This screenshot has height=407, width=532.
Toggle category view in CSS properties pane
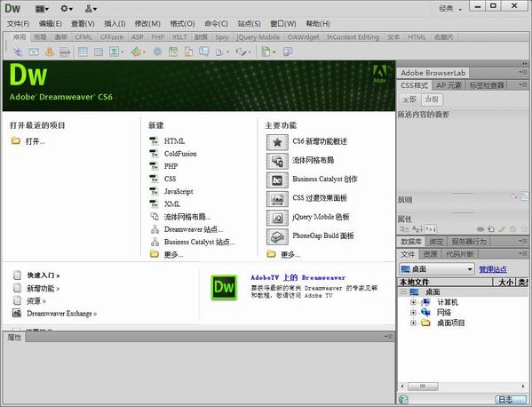pyautogui.click(x=404, y=229)
